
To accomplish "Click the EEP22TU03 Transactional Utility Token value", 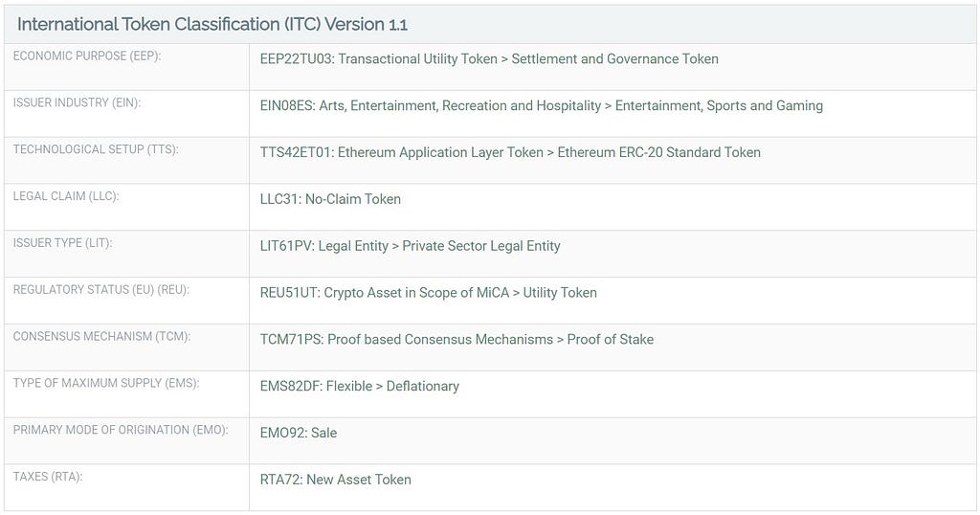I will pos(489,58).
